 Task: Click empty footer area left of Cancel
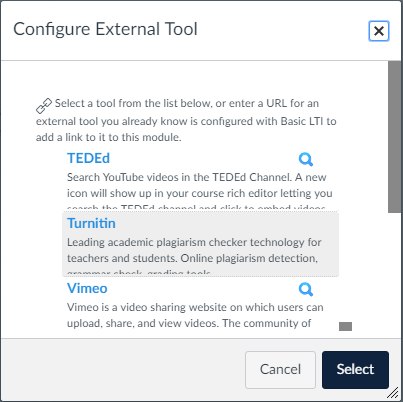123,370
